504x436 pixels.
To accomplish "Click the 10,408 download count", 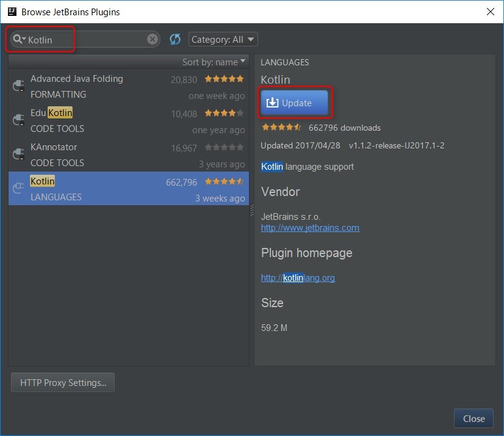I will [x=184, y=114].
